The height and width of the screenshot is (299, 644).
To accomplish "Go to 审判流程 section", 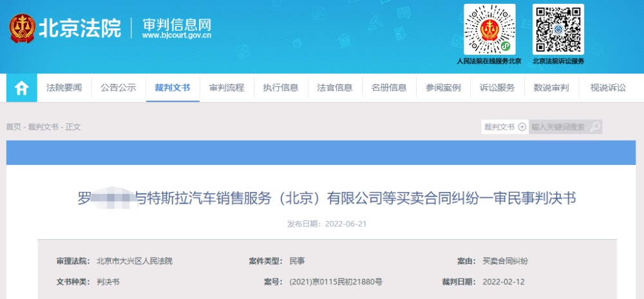I will [227, 88].
